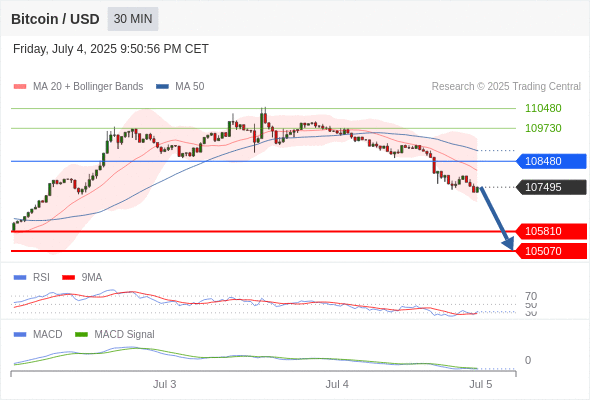
Task: Click the Research © 2025 Trading Central text
Action: click(x=506, y=87)
